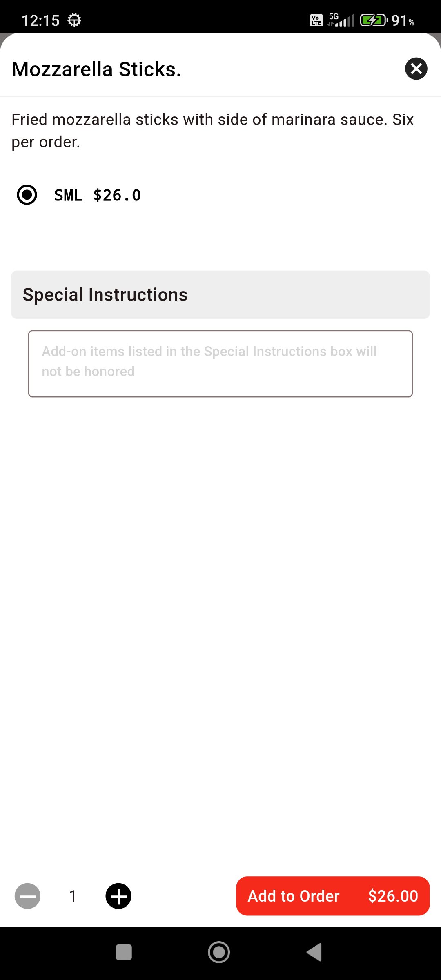Open recent apps with the square icon
The image size is (441, 980).
pyautogui.click(x=124, y=952)
